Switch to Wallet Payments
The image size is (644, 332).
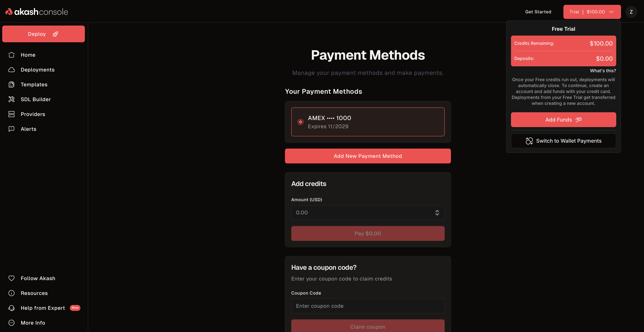[563, 141]
